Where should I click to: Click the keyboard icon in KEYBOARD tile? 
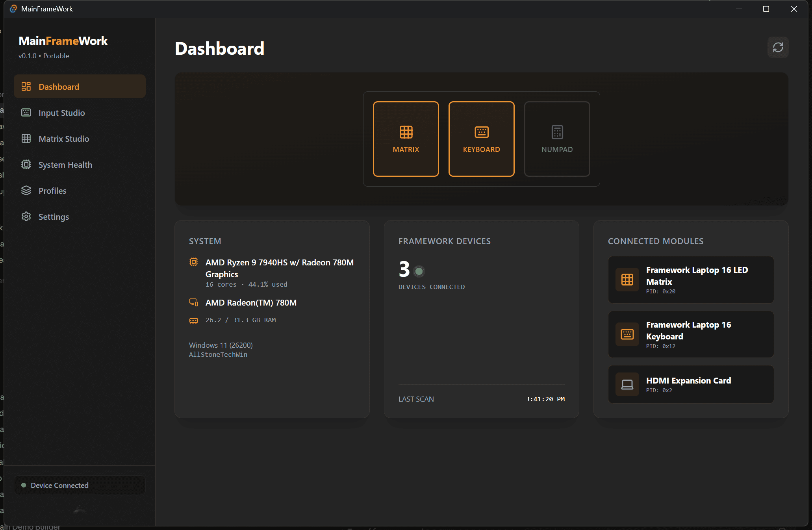click(482, 132)
